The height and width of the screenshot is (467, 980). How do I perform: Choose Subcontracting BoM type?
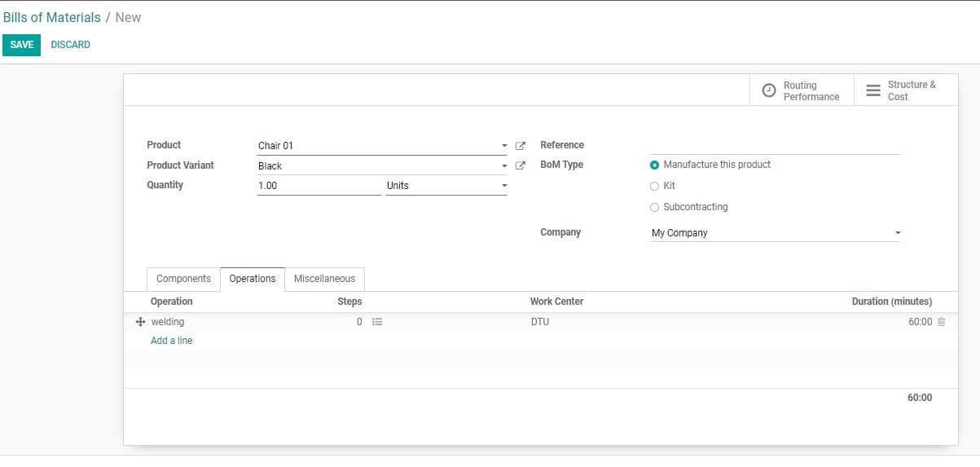point(655,207)
